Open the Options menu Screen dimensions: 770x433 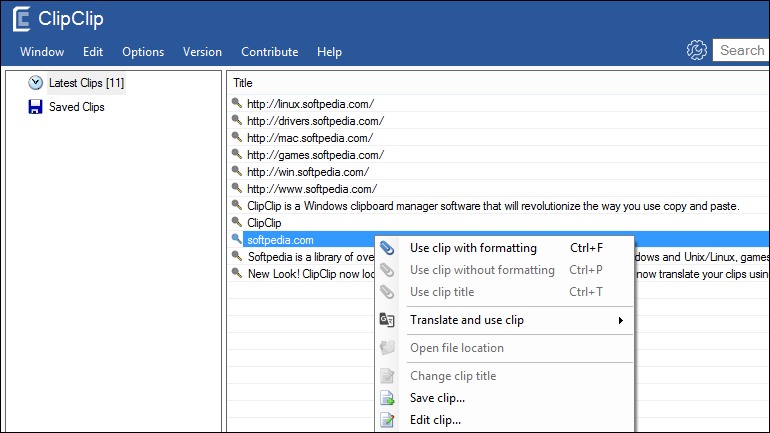click(143, 52)
